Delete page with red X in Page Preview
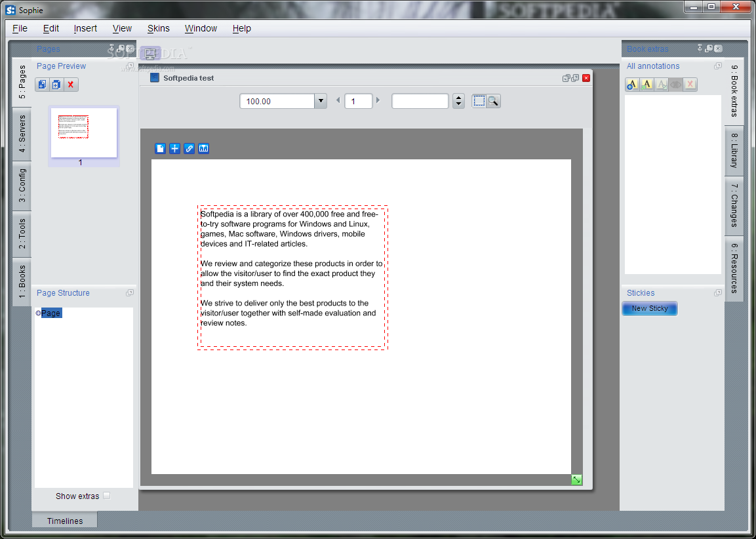The width and height of the screenshot is (756, 539). 71,85
